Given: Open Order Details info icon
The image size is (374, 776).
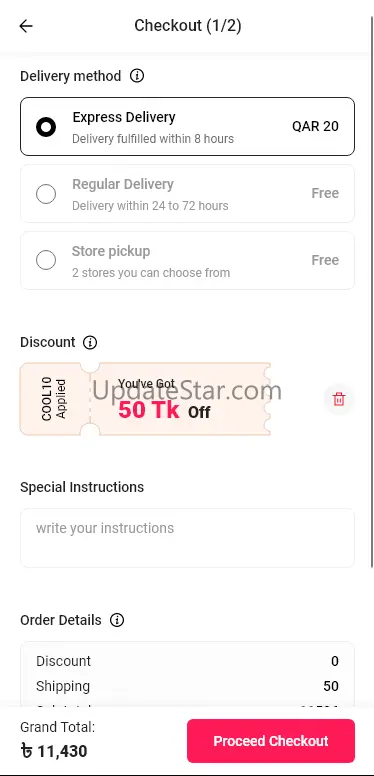Looking at the screenshot, I should pyautogui.click(x=117, y=620).
